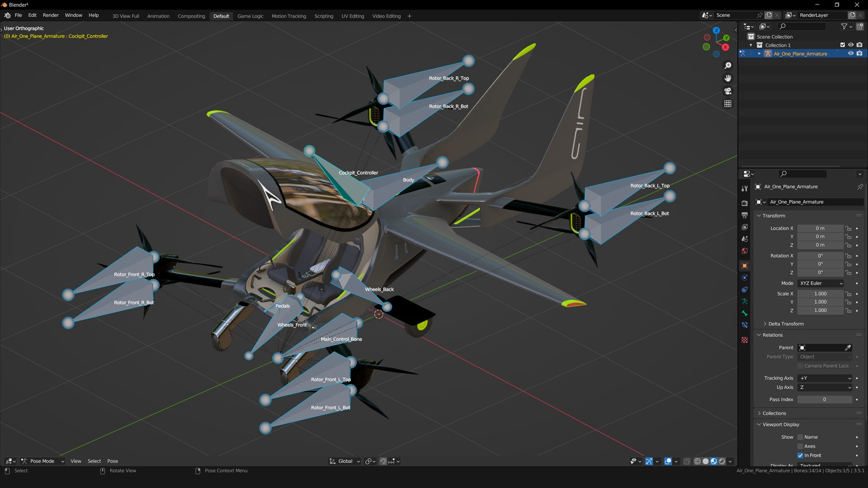The image size is (868, 488).
Task: Enable the Show Axes checkbox
Action: (x=800, y=446)
